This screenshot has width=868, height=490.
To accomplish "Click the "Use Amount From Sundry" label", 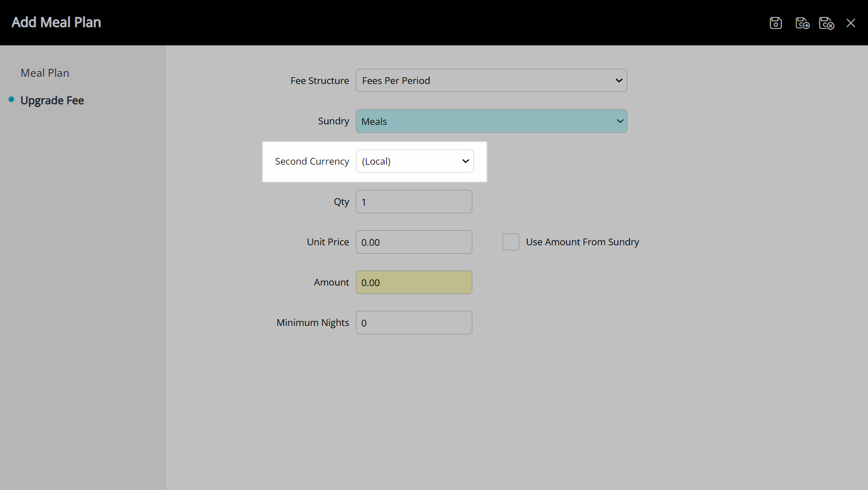I will click(583, 242).
